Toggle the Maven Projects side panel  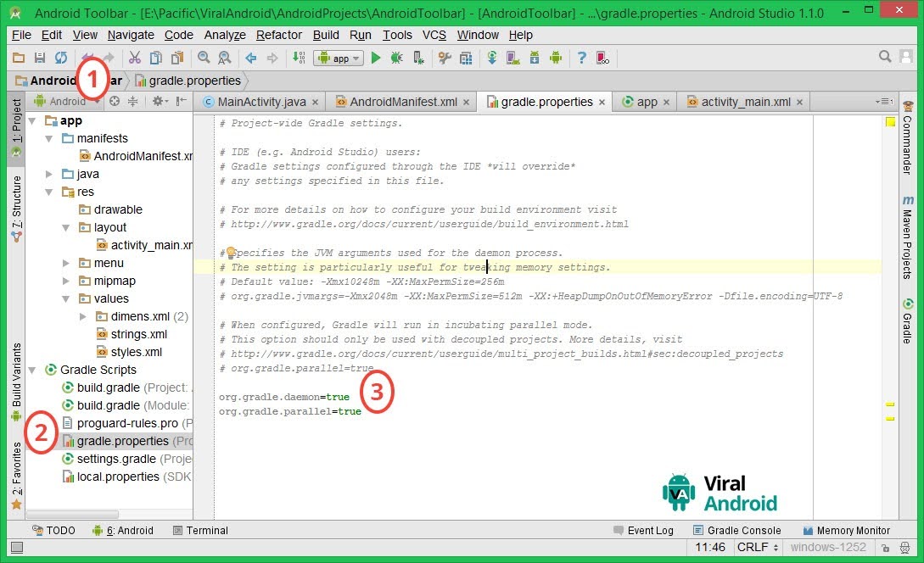pyautogui.click(x=908, y=237)
